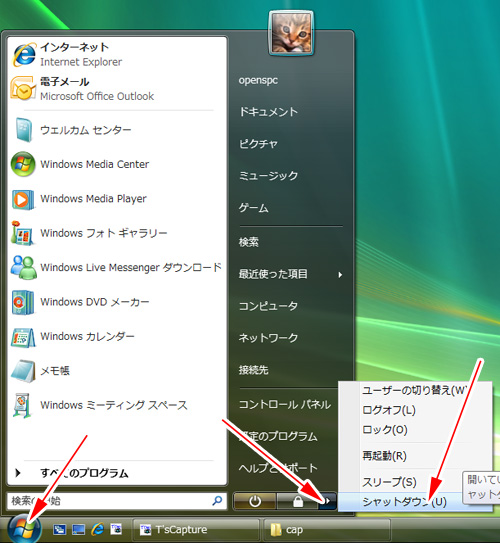Open Windows フォト ギャラリー icon

pyautogui.click(x=23, y=233)
